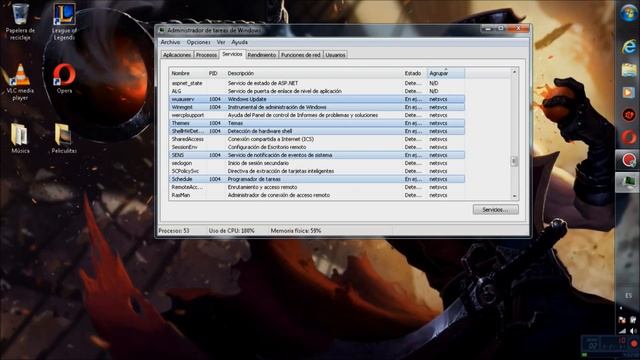This screenshot has height=360, width=640.
Task: Click the "Uso de CPU: 100%" status entry
Action: point(231,231)
